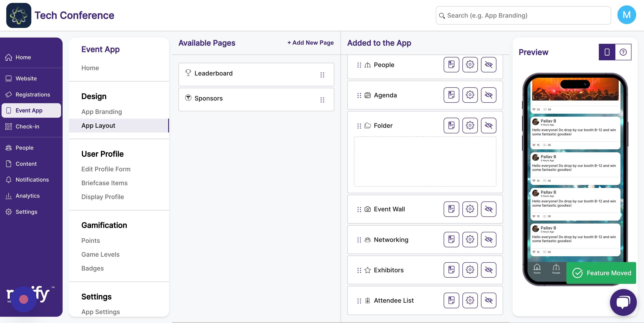Open the chat support bubble
This screenshot has width=644, height=323.
(623, 302)
